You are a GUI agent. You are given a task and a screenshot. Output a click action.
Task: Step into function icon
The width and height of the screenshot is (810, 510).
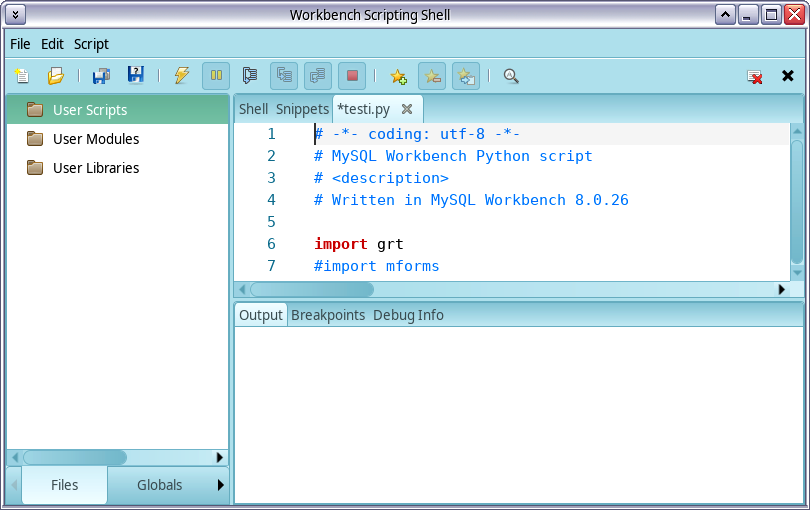pos(284,76)
